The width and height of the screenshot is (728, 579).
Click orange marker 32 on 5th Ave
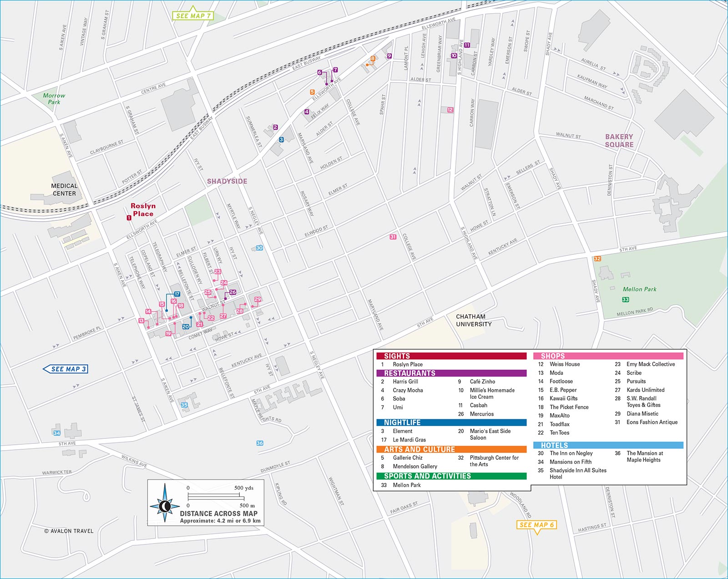[597, 259]
